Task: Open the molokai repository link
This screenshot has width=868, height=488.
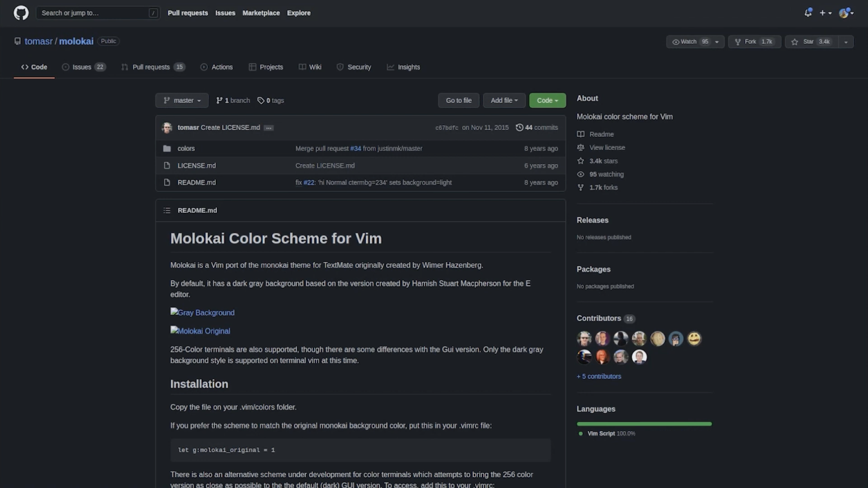Action: [x=76, y=41]
